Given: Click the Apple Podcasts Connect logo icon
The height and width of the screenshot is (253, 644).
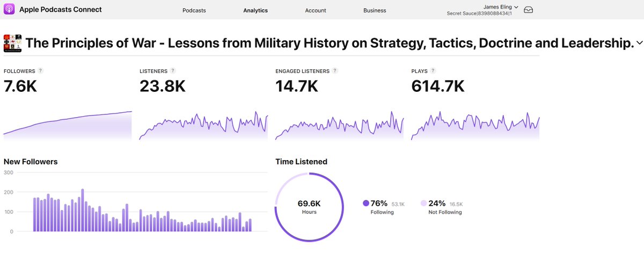Looking at the screenshot, I should (x=9, y=10).
